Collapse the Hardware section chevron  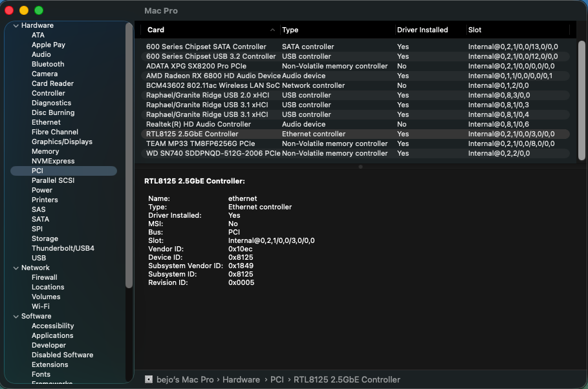16,26
